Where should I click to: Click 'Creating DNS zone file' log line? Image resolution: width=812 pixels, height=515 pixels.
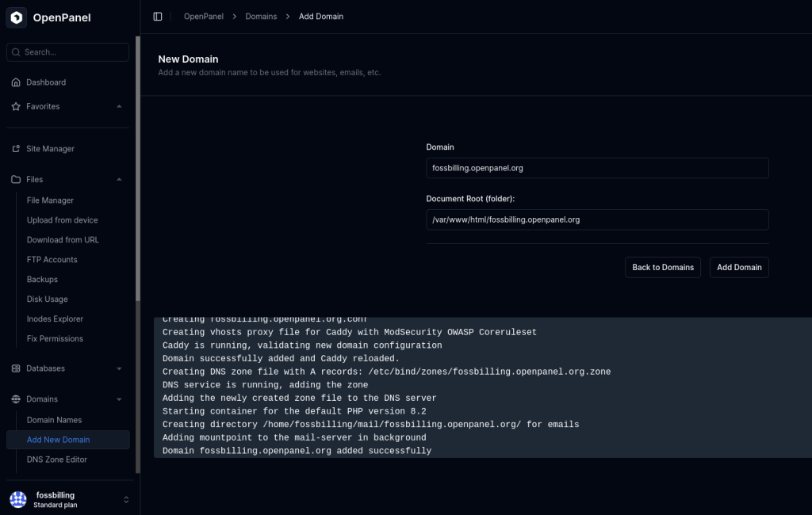coord(386,372)
